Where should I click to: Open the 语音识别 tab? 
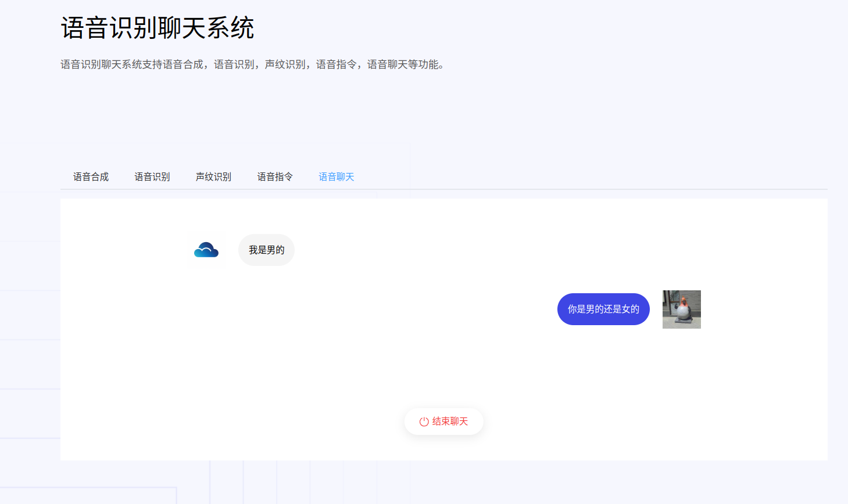(152, 177)
